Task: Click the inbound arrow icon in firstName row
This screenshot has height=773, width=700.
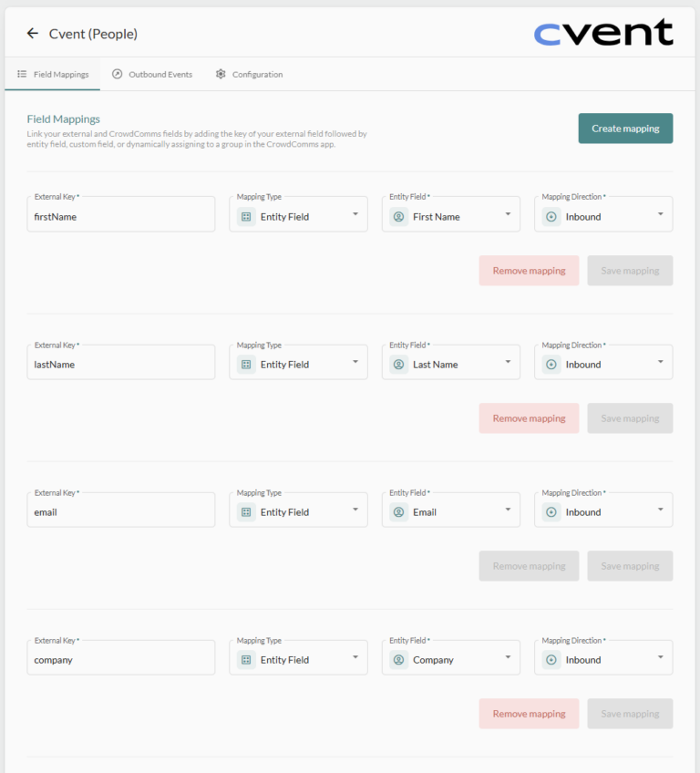Action: click(551, 216)
